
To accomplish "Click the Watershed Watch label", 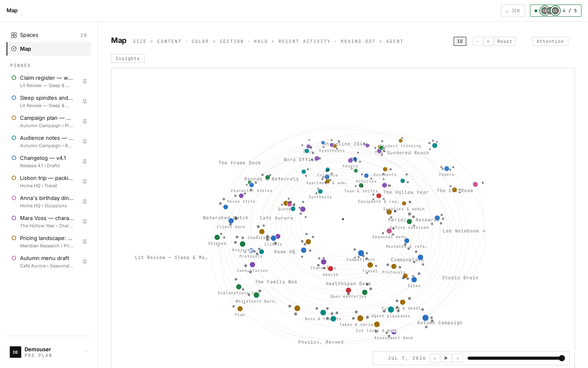I will coord(225,218).
